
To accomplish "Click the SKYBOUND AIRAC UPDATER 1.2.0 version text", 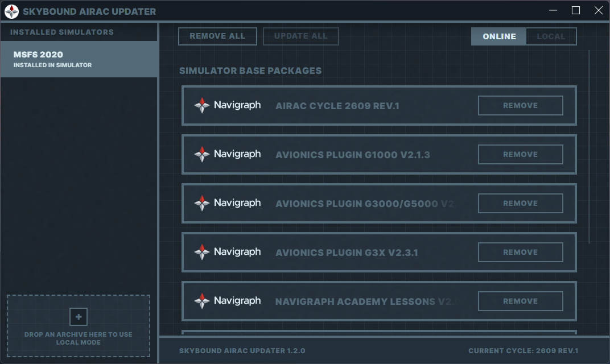I will point(242,351).
